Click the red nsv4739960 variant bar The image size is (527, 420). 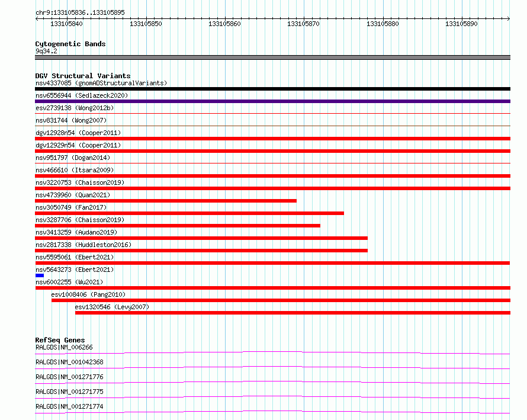(166, 201)
